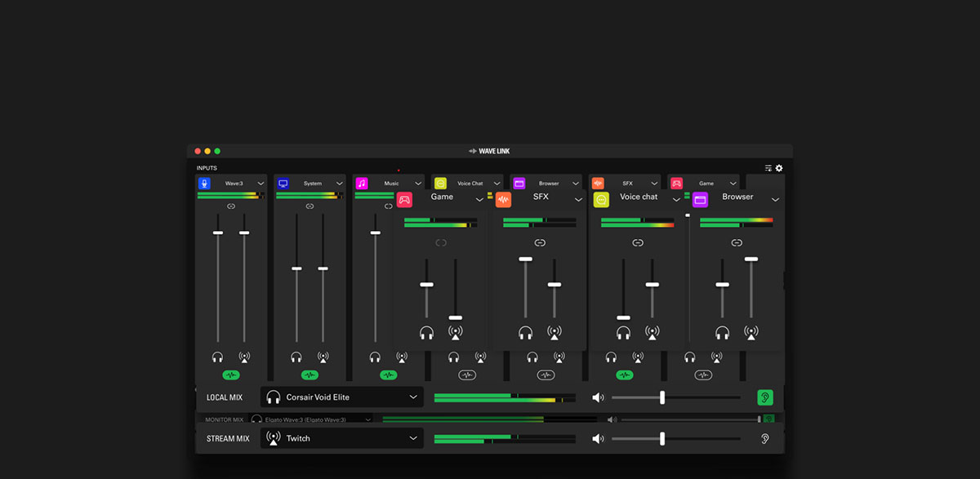980x479 pixels.
Task: Open Corsair Void Elite output dropdown
Action: pyautogui.click(x=413, y=397)
